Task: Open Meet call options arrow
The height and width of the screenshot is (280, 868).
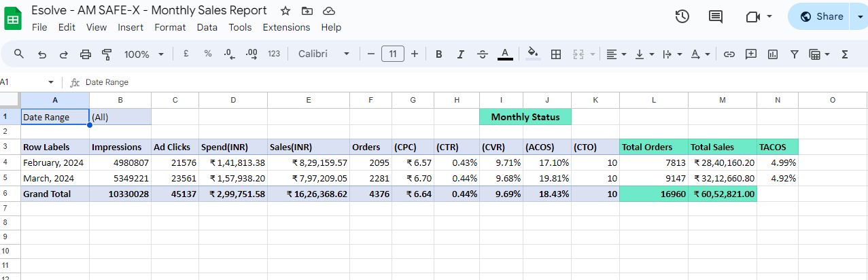Action: point(769,16)
